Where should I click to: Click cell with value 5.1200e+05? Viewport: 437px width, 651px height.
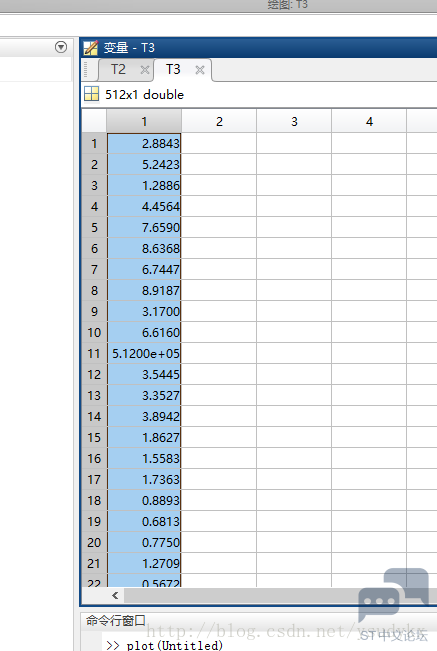tap(144, 354)
